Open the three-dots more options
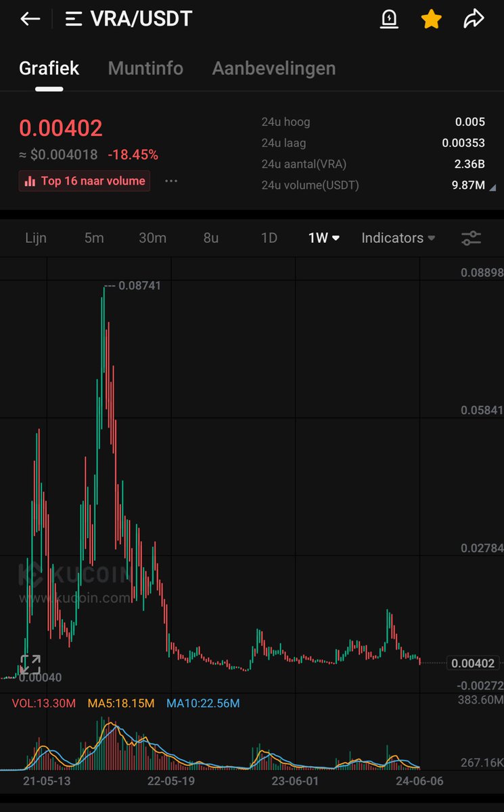 (x=171, y=181)
